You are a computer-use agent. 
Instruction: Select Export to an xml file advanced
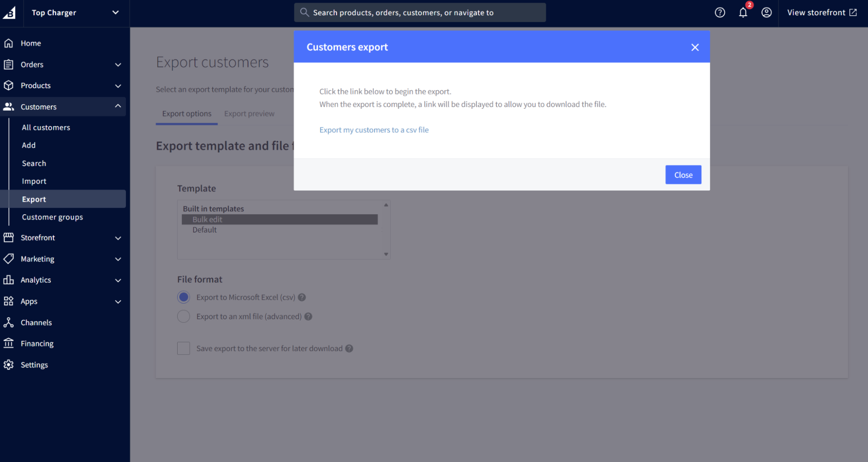click(183, 316)
